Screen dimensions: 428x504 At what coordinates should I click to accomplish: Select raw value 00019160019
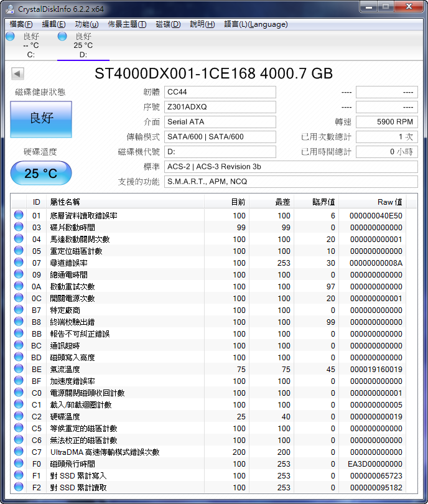click(376, 370)
